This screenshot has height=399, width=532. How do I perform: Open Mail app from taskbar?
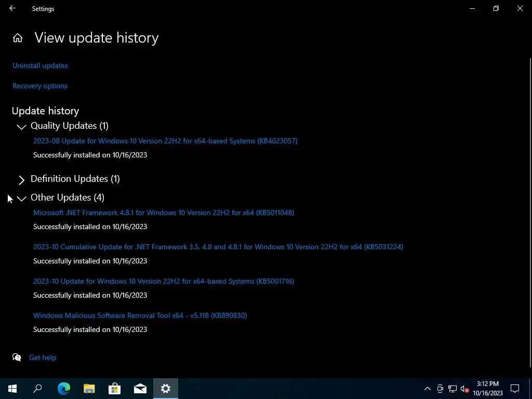pos(140,389)
